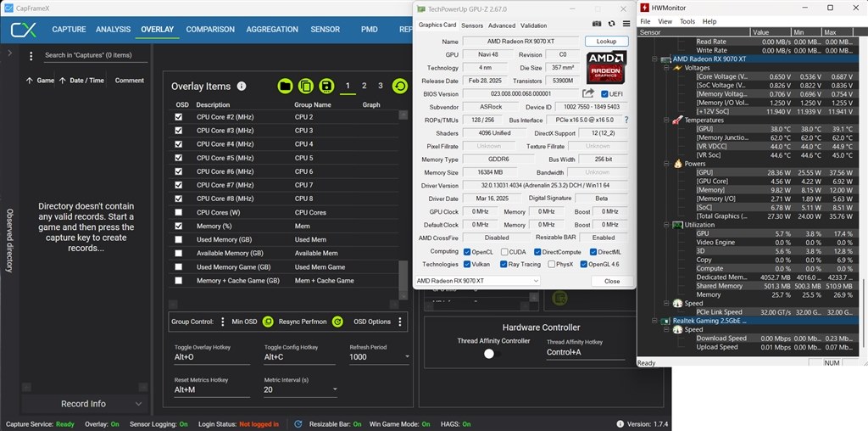Click the Resync Perfmon green icon
This screenshot has width=868, height=431.
[x=337, y=322]
